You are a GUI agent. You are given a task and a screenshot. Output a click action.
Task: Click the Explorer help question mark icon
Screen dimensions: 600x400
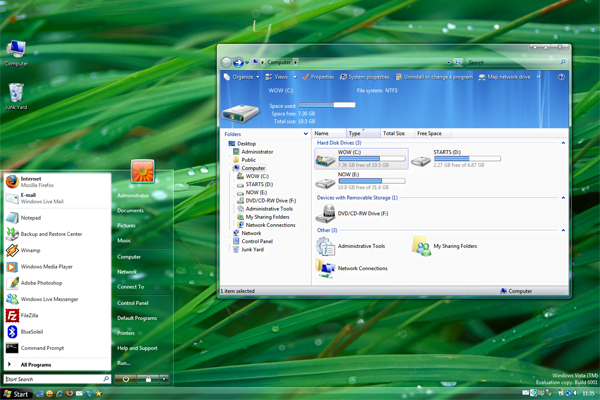pos(561,77)
